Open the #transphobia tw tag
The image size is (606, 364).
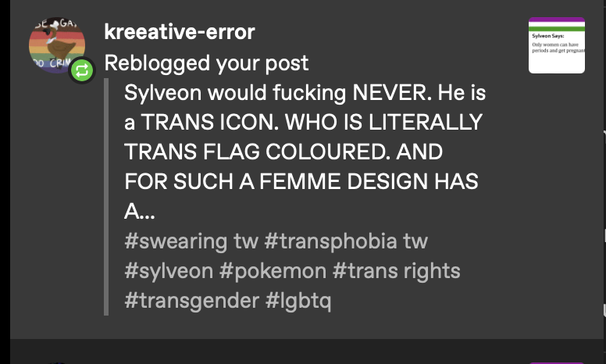tap(346, 241)
